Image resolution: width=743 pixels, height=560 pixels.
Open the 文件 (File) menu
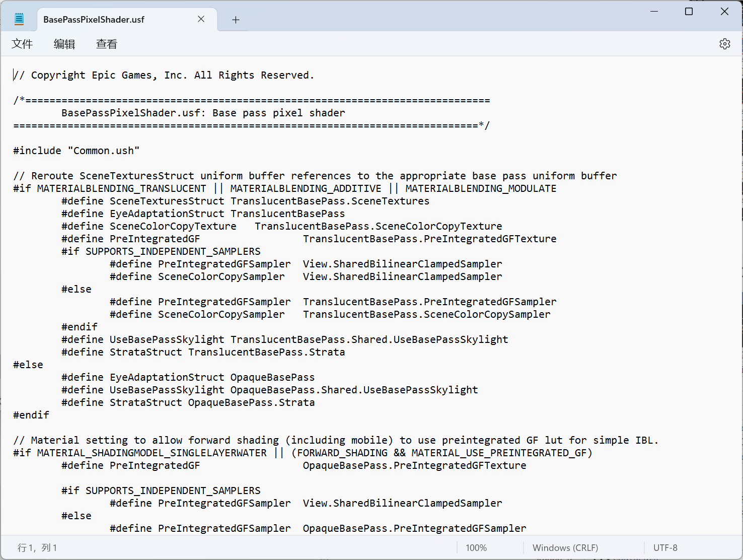(22, 44)
